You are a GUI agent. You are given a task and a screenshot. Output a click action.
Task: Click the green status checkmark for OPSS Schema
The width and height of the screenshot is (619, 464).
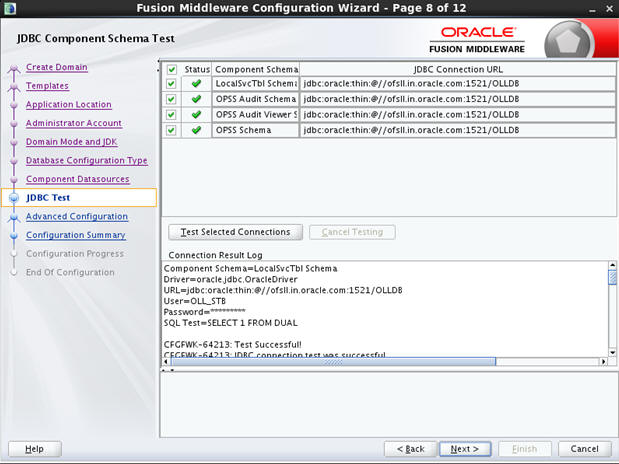point(196,130)
